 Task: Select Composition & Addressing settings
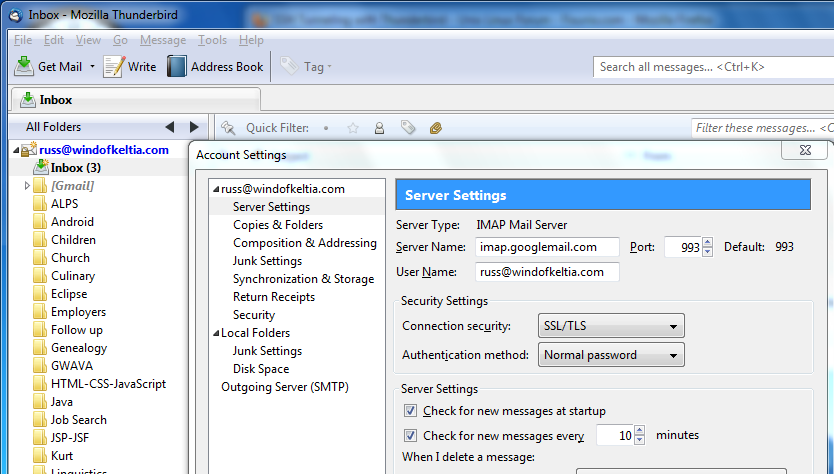pos(305,243)
